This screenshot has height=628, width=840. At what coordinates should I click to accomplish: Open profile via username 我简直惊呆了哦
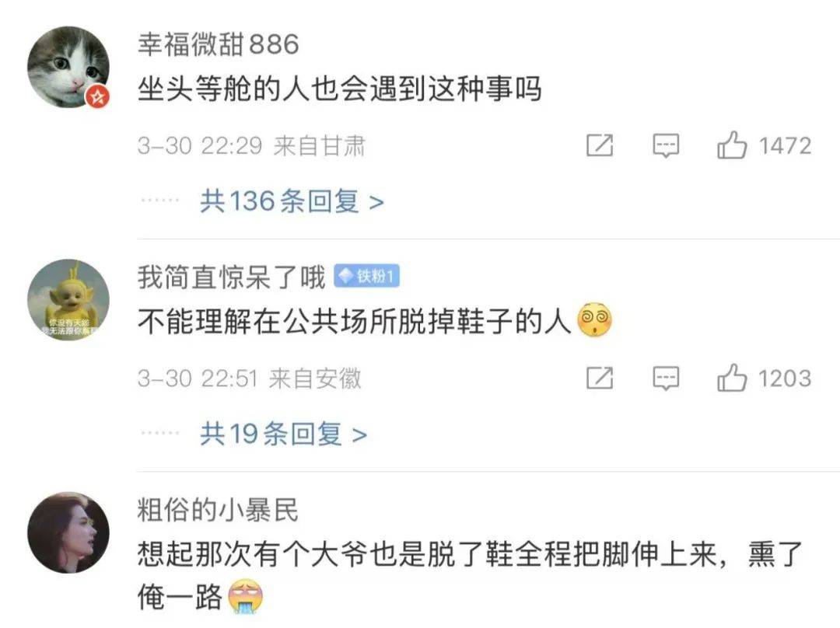pyautogui.click(x=232, y=277)
